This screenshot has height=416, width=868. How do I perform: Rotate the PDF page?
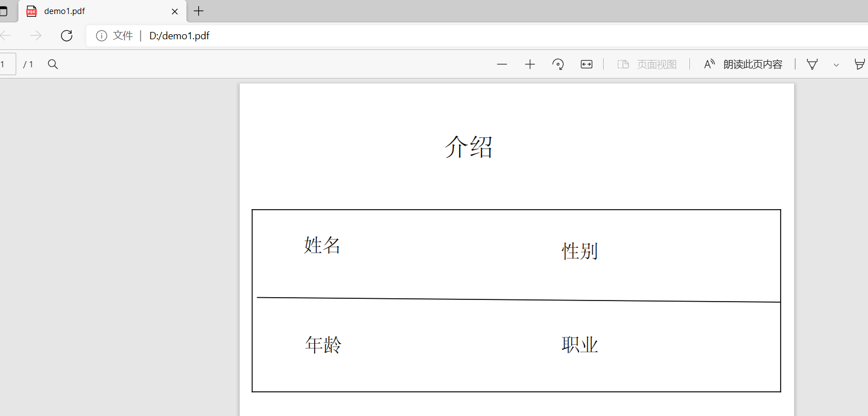pyautogui.click(x=558, y=64)
